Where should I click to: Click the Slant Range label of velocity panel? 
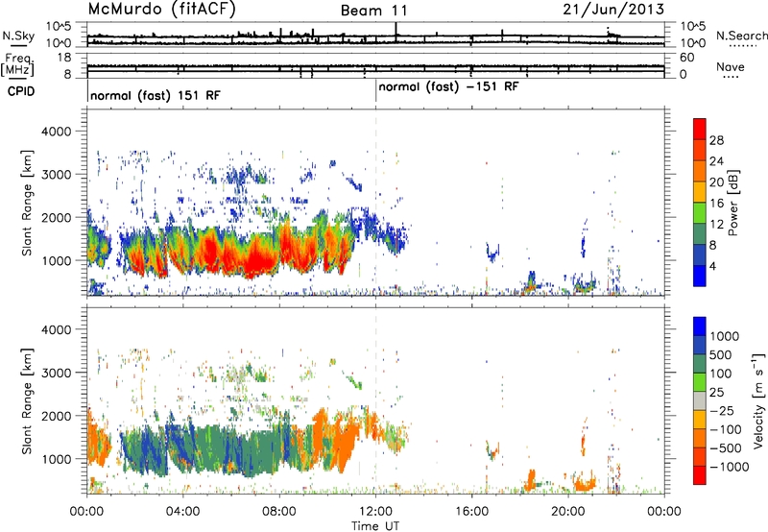27,401
